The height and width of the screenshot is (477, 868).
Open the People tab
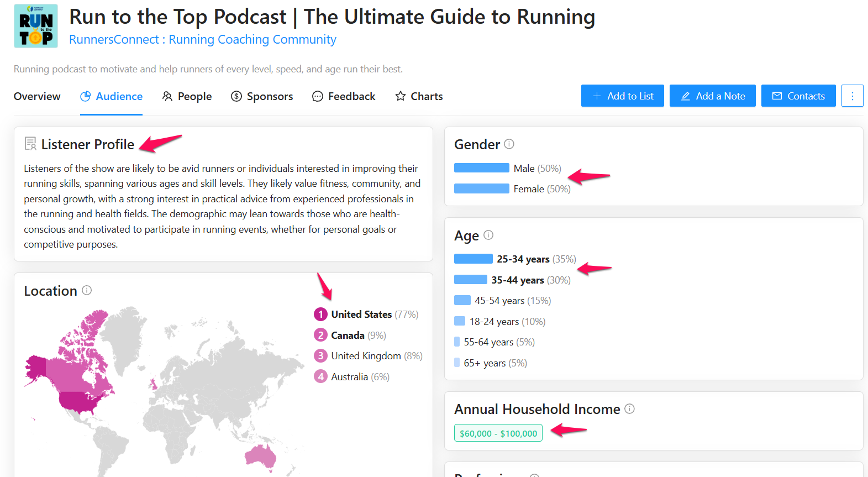(x=187, y=96)
